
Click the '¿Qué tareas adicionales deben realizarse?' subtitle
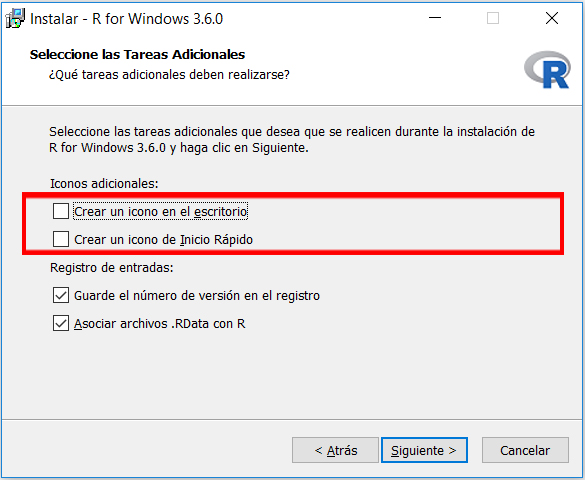[x=169, y=75]
